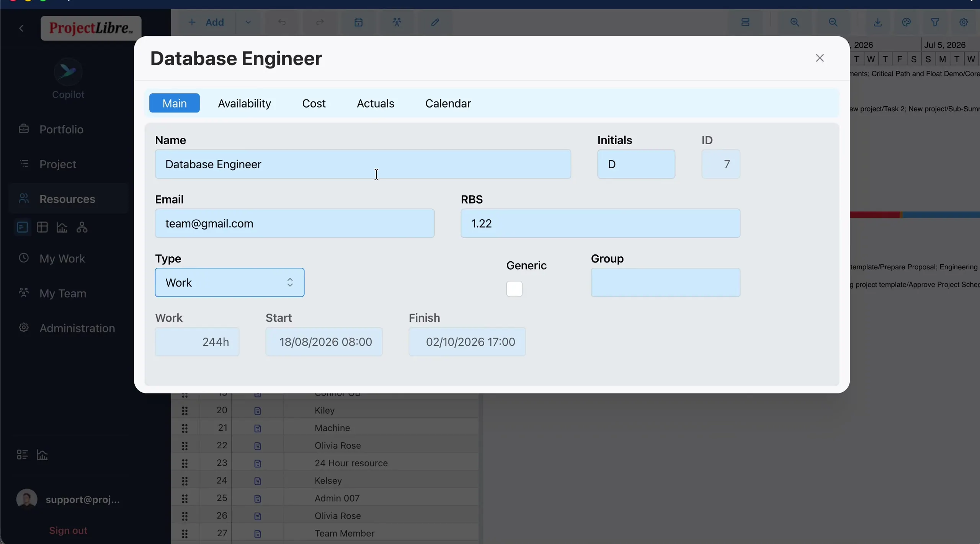Click the empty Group input field
The image size is (980, 544).
(x=665, y=282)
